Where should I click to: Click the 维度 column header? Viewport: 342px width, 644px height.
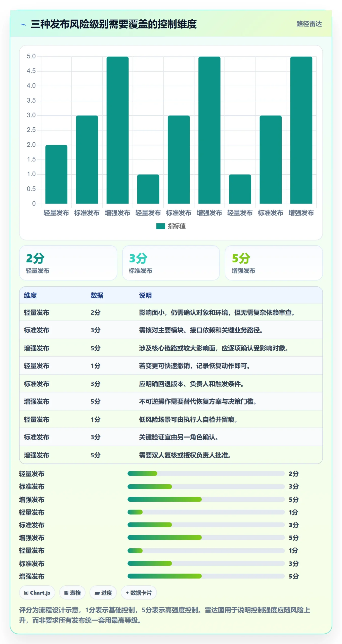tap(30, 295)
